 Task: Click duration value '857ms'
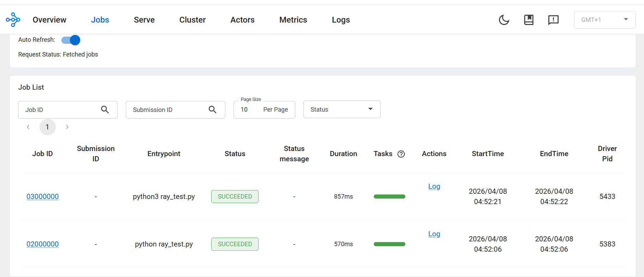[x=344, y=197]
